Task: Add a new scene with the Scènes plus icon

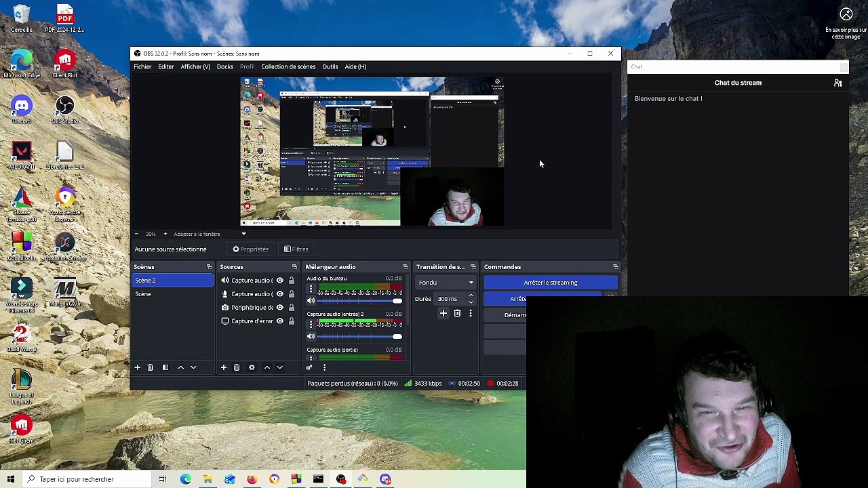Action: click(x=137, y=367)
